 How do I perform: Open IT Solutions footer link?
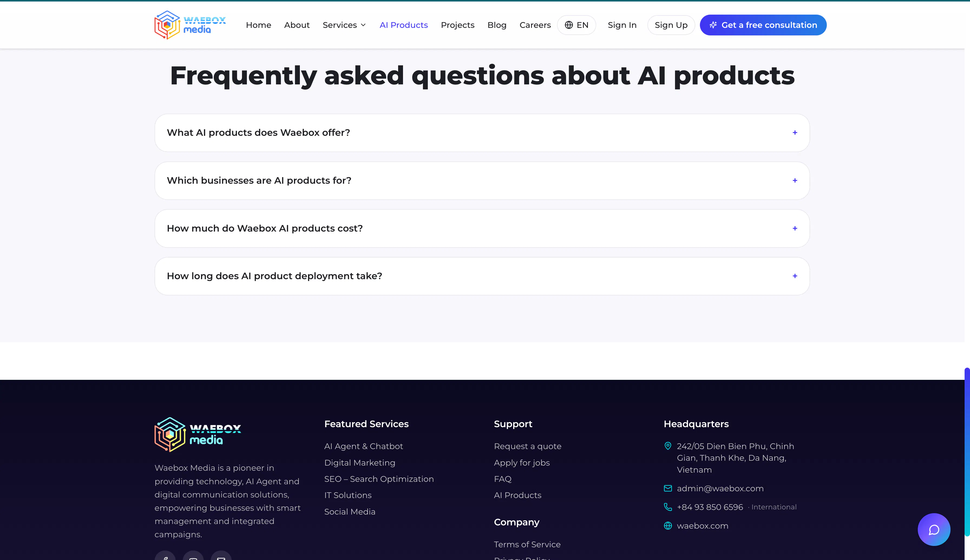(348, 495)
